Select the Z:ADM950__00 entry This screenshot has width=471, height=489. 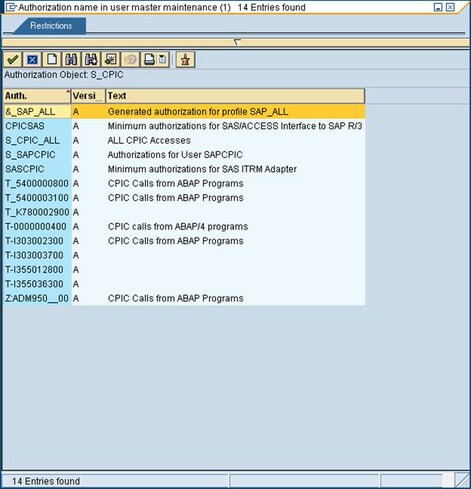37,298
